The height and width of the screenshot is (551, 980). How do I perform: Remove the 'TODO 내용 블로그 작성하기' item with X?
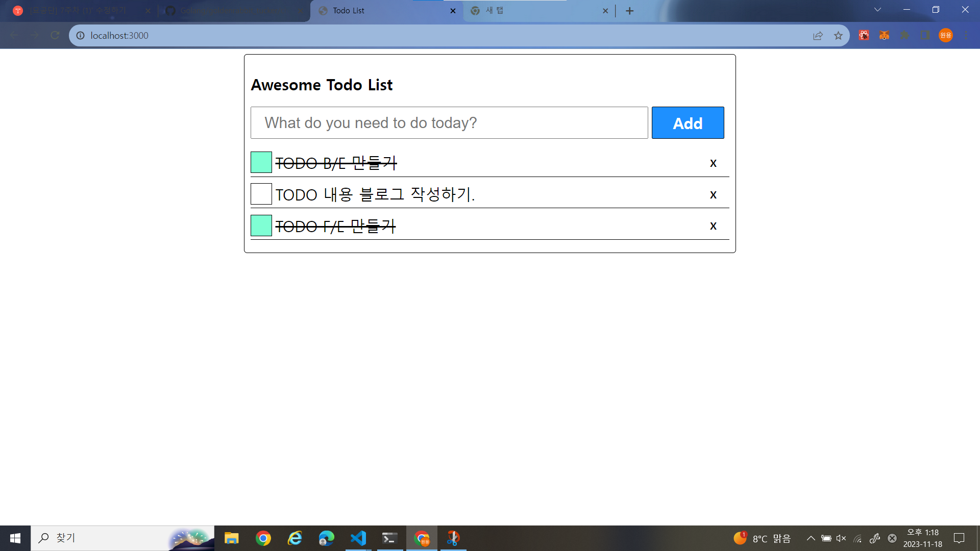[713, 195]
